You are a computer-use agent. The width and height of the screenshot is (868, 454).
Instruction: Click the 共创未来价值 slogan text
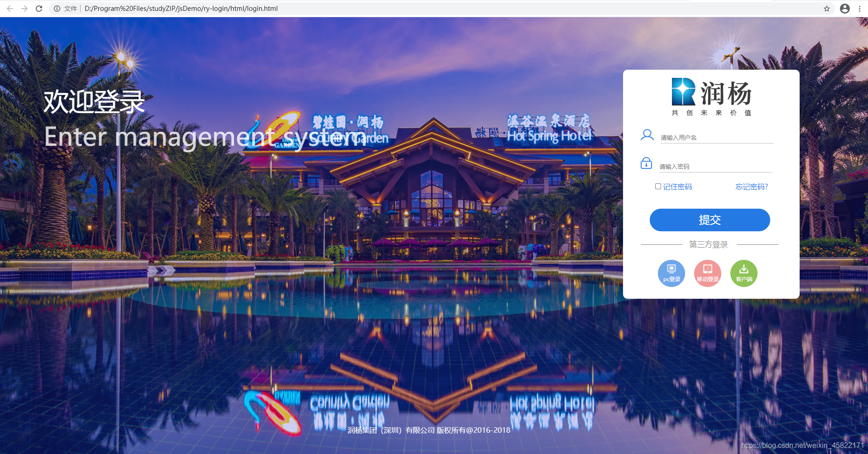coord(711,113)
